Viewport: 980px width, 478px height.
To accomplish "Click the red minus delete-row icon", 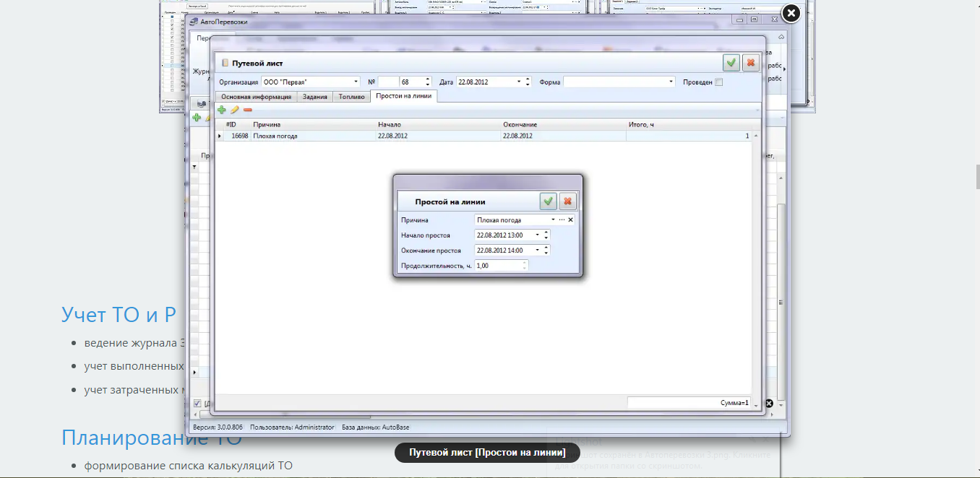I will [248, 110].
